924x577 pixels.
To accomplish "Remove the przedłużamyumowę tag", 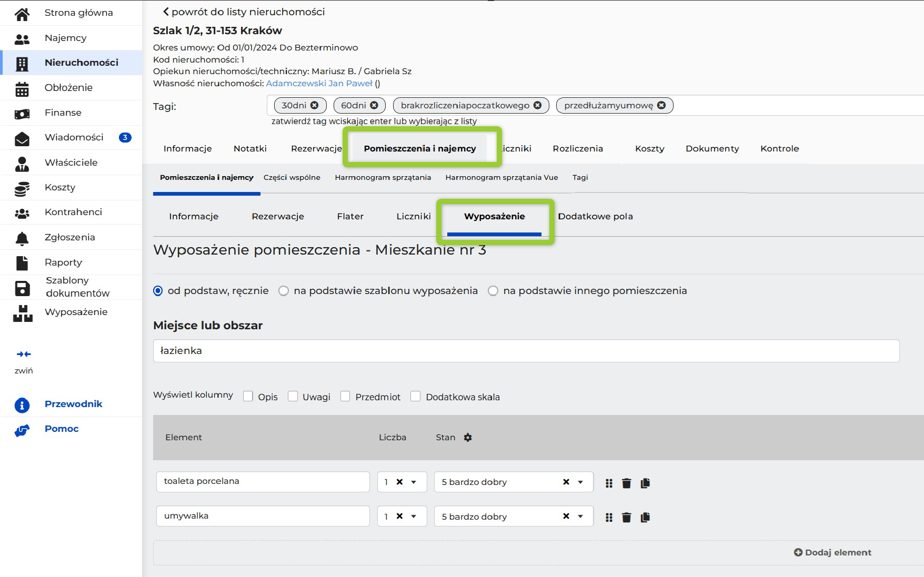I will coord(661,105).
